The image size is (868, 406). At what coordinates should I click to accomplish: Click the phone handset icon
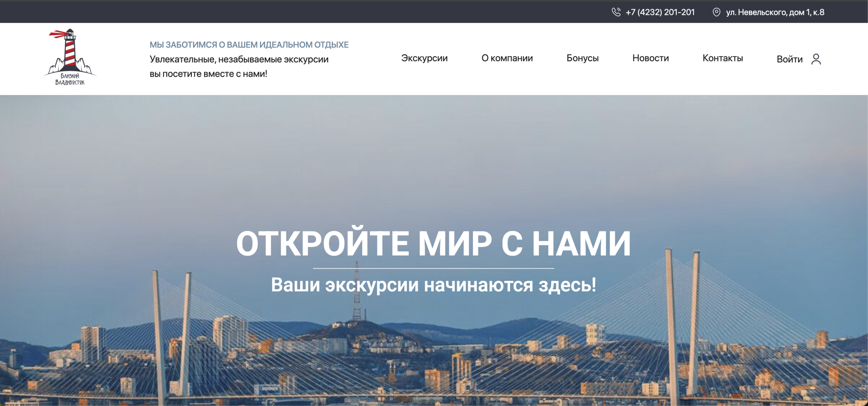pyautogui.click(x=616, y=12)
